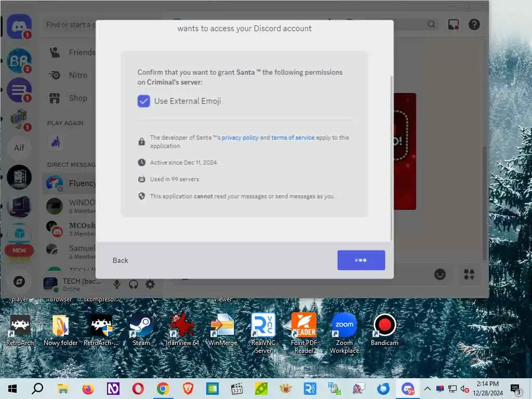
Task: Open Discord home direct messages icon
Action: [19, 26]
